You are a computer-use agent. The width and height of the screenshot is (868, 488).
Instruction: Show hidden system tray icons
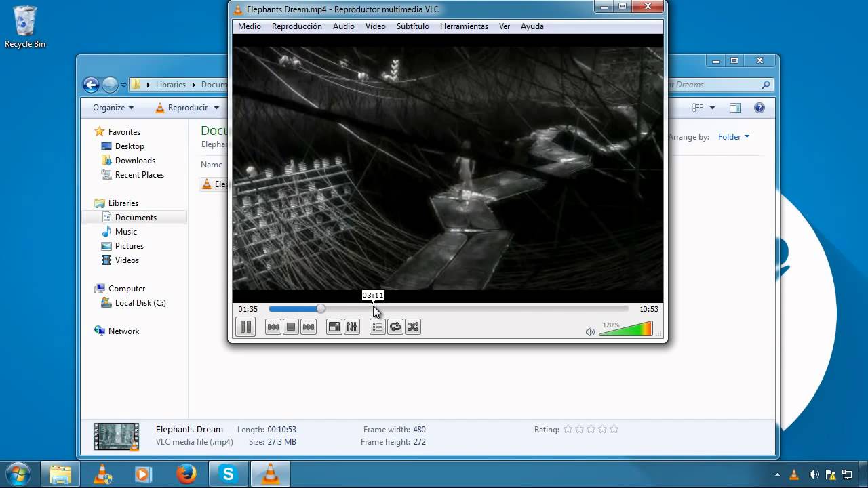click(x=778, y=474)
